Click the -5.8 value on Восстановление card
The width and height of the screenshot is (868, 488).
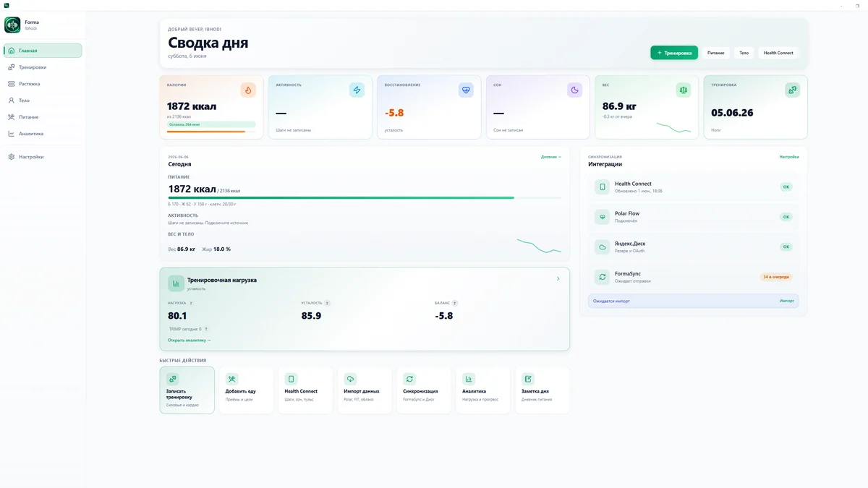tap(394, 113)
